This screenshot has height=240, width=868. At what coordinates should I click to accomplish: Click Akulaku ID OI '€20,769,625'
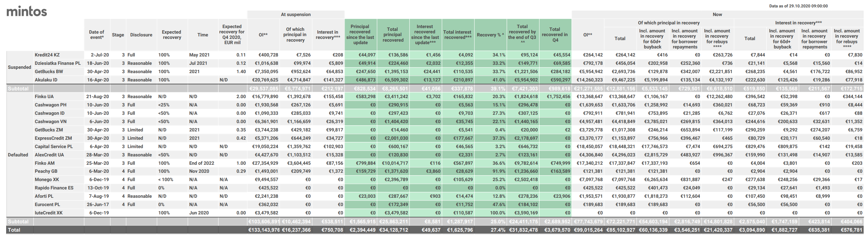(265, 80)
